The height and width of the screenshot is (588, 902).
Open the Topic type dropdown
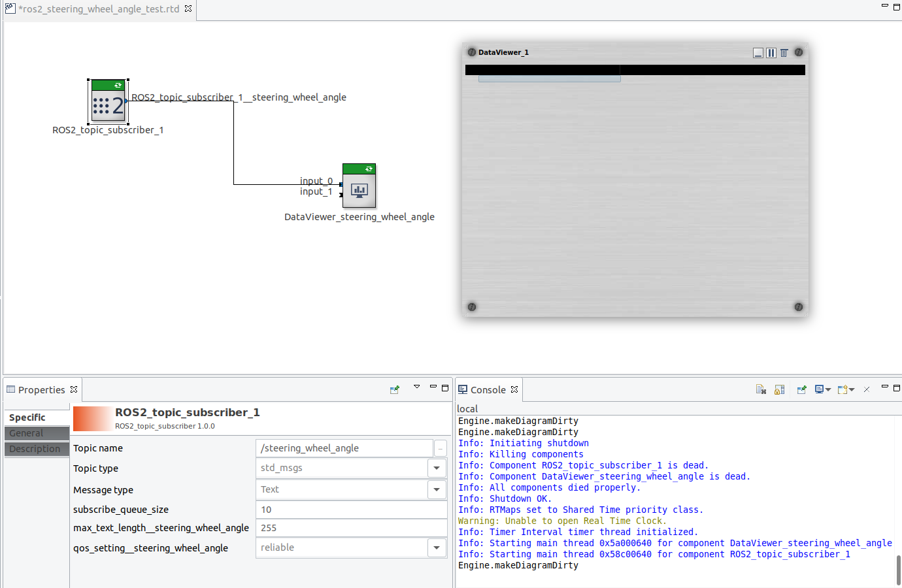(x=437, y=468)
